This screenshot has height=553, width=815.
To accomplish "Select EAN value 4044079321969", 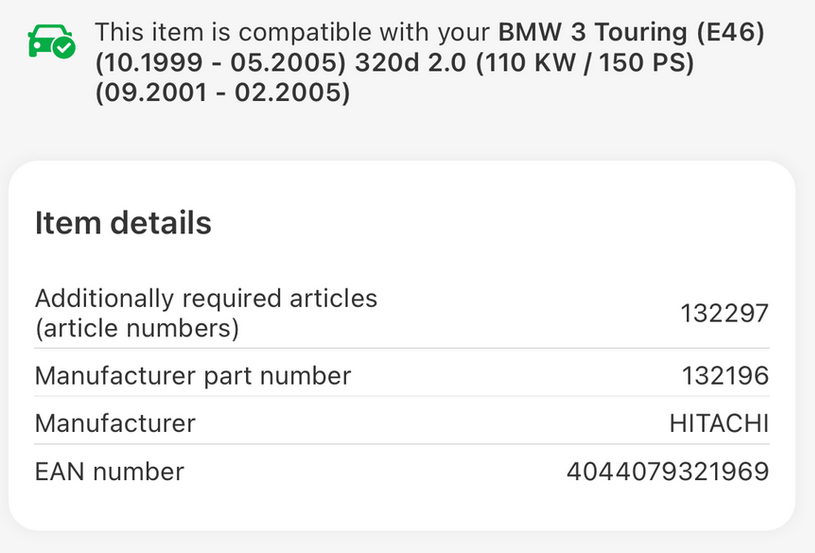I will (x=667, y=471).
